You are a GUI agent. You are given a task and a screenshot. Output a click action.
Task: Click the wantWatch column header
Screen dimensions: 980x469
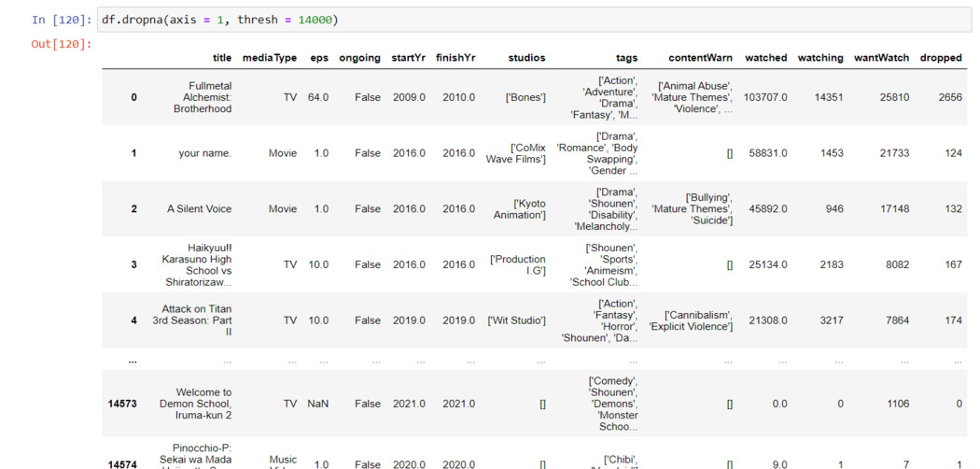pos(881,58)
